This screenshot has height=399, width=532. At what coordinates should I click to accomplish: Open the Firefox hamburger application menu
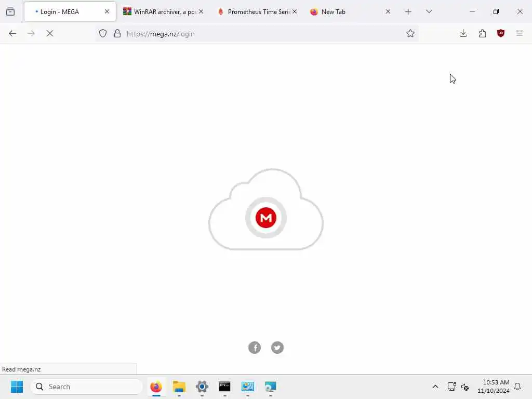pyautogui.click(x=520, y=33)
